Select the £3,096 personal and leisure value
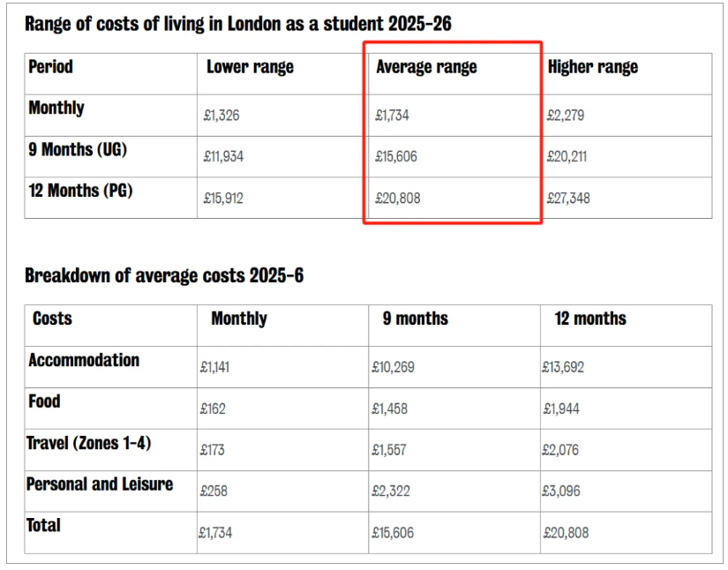The width and height of the screenshot is (728, 570). [561, 491]
